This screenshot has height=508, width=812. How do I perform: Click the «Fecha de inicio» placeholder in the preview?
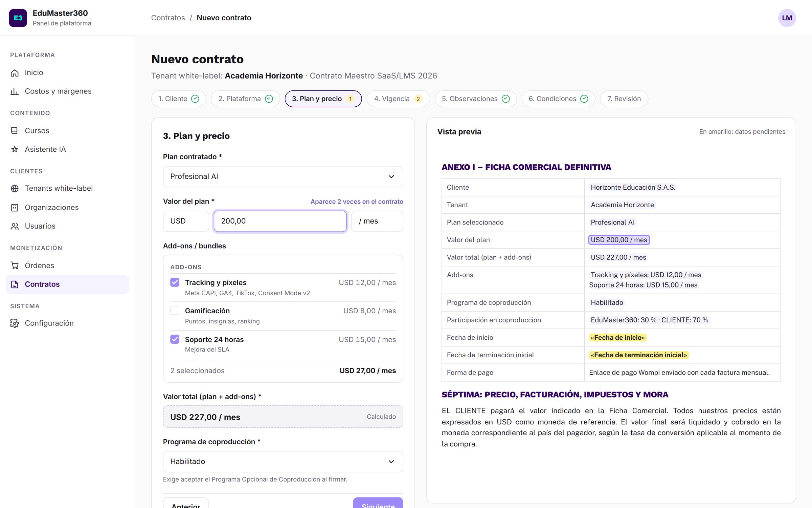click(617, 338)
